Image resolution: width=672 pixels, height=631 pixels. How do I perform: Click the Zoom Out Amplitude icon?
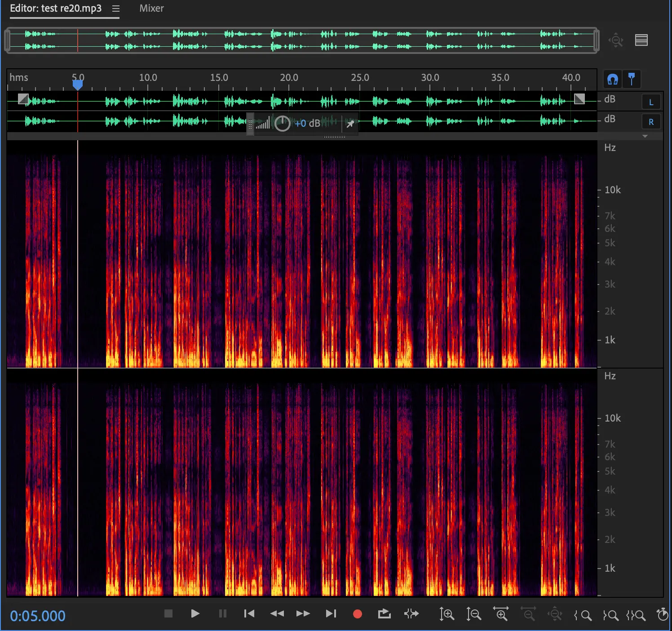point(473,614)
